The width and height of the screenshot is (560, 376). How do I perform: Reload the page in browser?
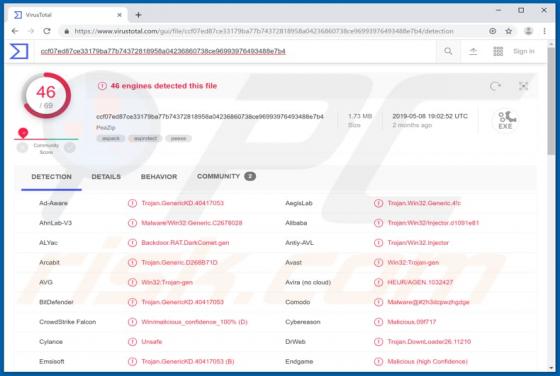click(47, 31)
